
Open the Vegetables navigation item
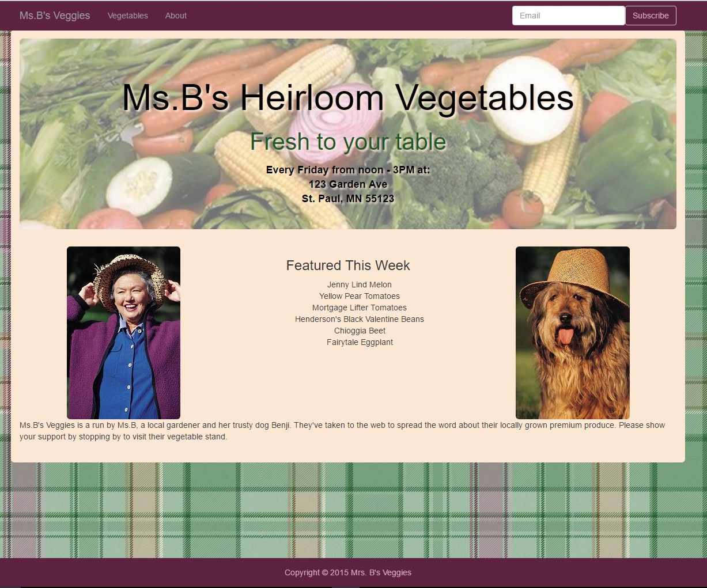(x=128, y=16)
